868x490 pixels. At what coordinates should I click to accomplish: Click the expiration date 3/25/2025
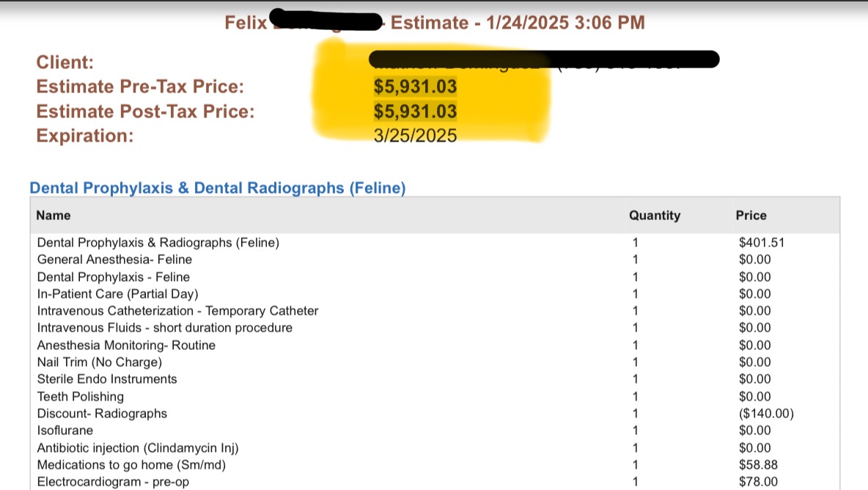tap(415, 136)
